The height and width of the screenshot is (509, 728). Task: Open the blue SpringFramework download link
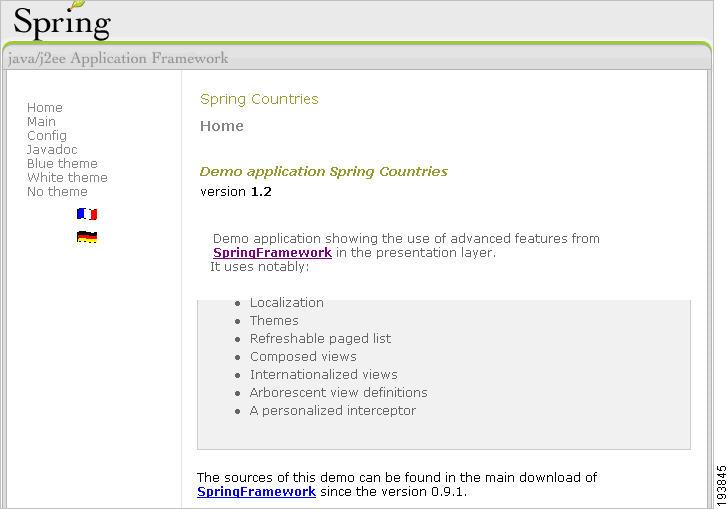coord(256,492)
